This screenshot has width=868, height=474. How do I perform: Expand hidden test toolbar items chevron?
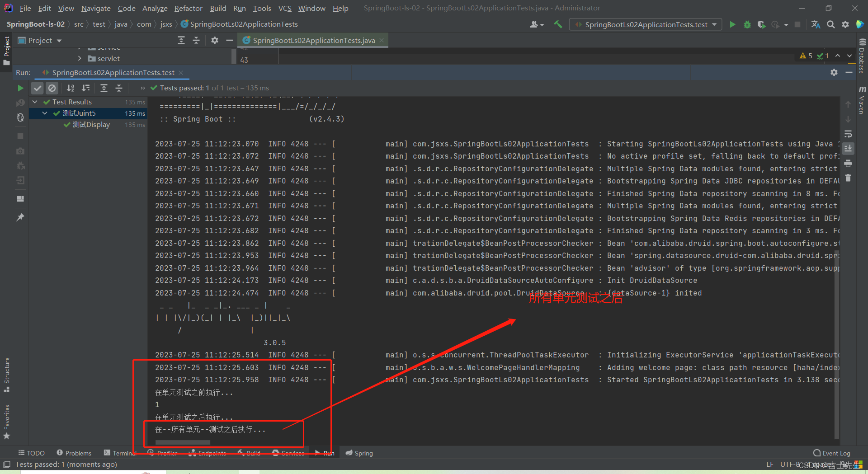pos(143,88)
